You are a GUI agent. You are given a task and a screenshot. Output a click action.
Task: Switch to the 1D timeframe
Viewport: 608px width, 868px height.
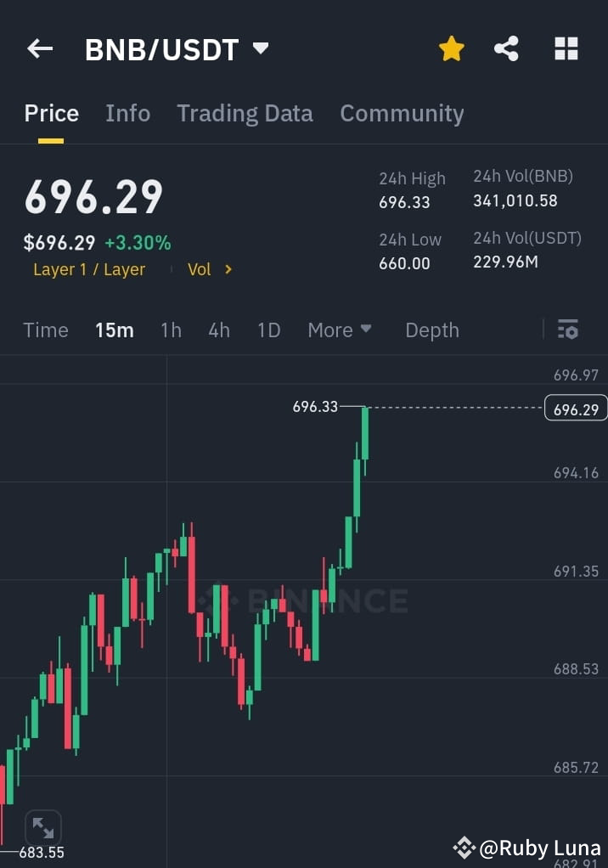pyautogui.click(x=268, y=330)
